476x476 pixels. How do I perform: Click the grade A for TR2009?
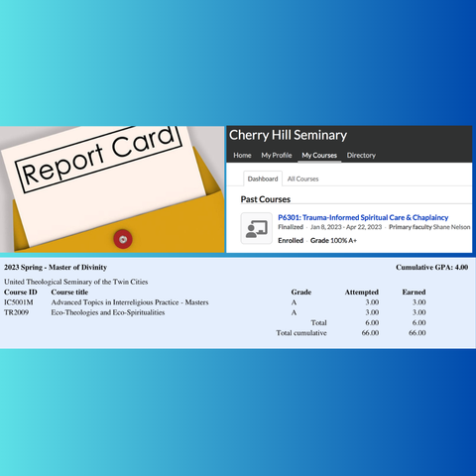tap(294, 312)
